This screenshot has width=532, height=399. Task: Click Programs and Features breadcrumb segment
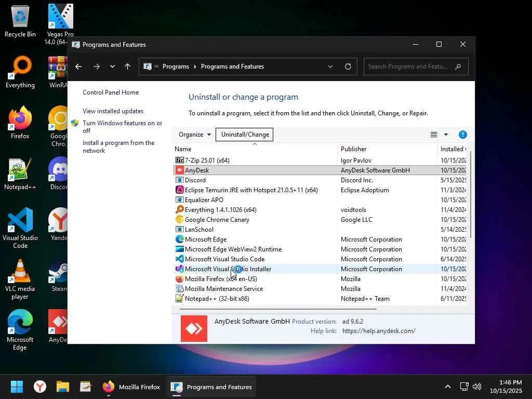click(x=232, y=66)
